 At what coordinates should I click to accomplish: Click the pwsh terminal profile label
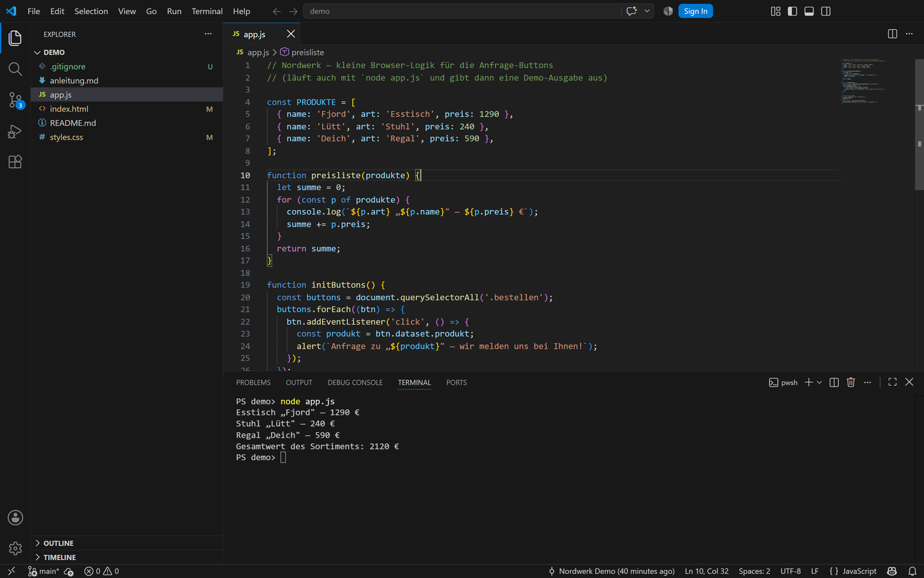tap(783, 382)
